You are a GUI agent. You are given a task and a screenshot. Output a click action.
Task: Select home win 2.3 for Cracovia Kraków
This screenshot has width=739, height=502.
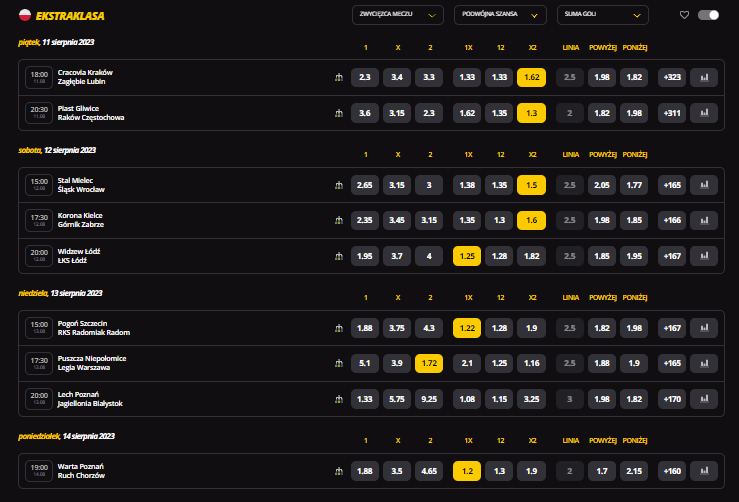(365, 77)
